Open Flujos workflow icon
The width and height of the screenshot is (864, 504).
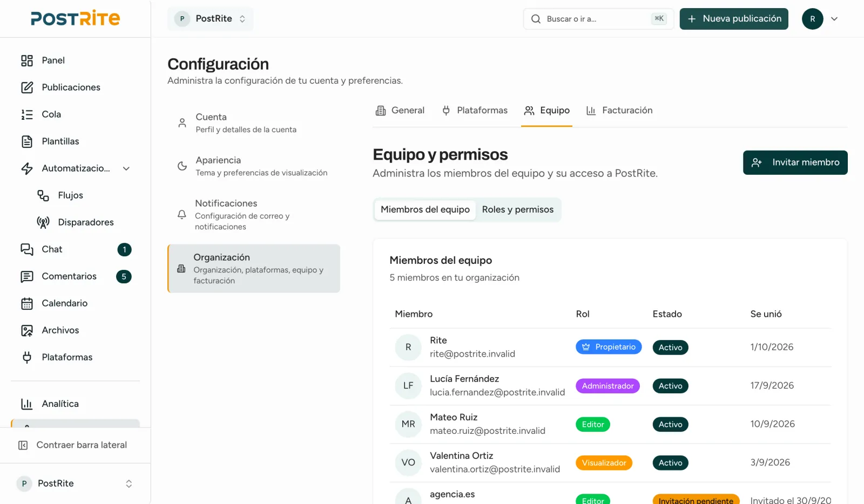coord(43,195)
